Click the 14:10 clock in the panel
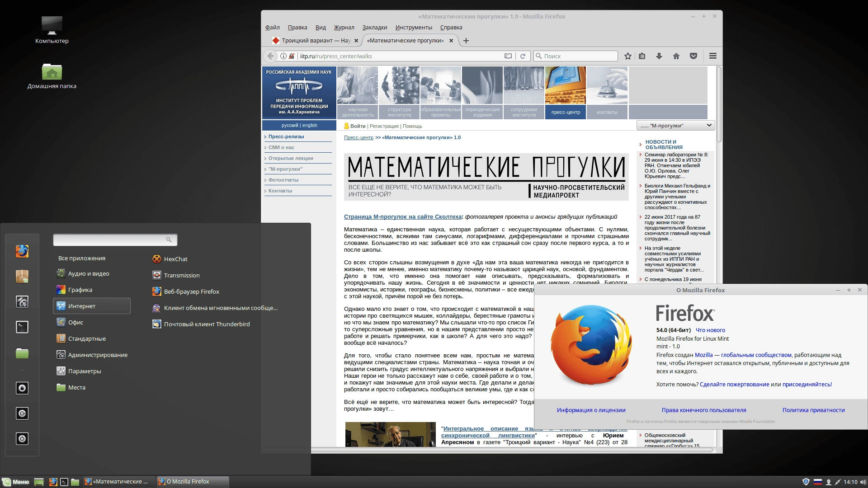Viewport: 868px width, 488px height. [x=850, y=482]
